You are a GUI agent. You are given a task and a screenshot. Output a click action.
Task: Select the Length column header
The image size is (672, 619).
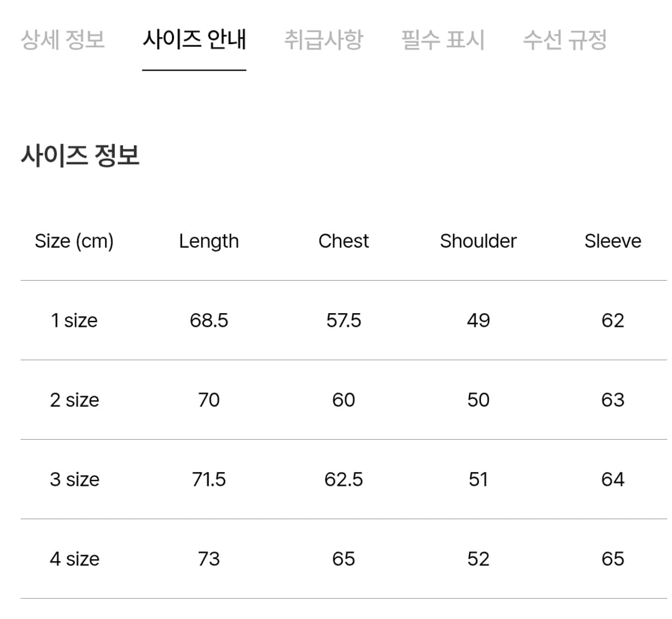tap(209, 241)
